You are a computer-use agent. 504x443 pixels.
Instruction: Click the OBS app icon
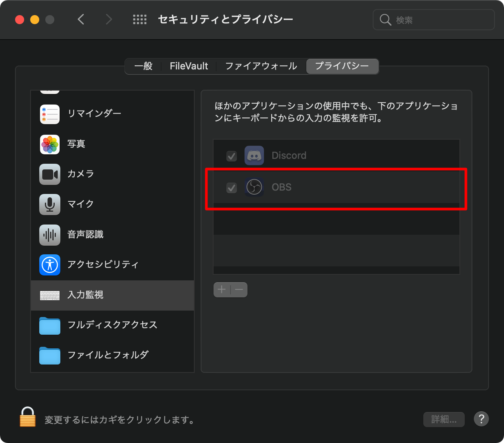[x=254, y=188]
